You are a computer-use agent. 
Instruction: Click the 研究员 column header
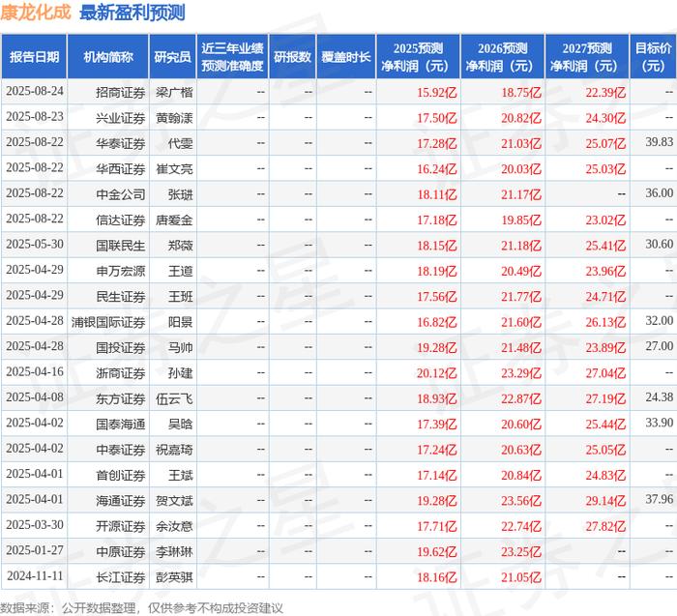tap(173, 57)
